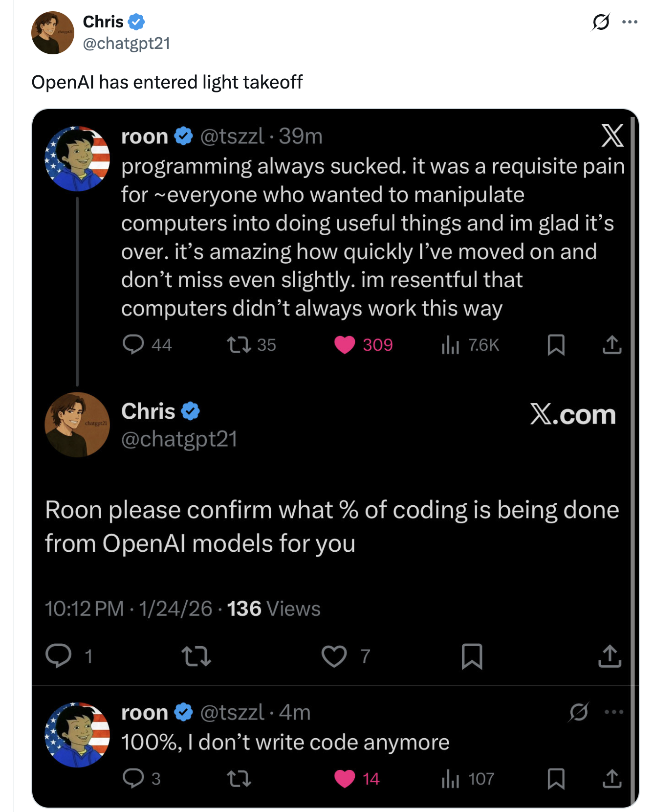The height and width of the screenshot is (812, 655).
Task: Repost roon's tweet showing 35 reposts
Action: (x=239, y=345)
